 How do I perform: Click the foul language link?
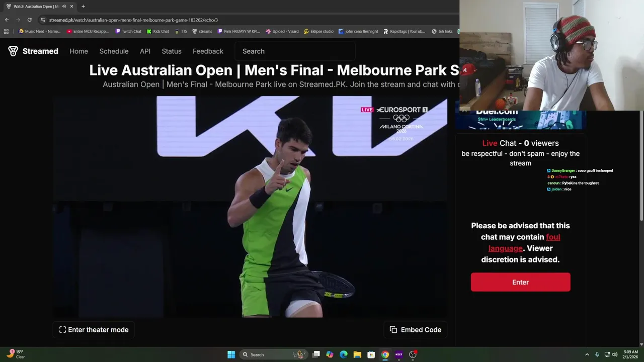click(524, 242)
